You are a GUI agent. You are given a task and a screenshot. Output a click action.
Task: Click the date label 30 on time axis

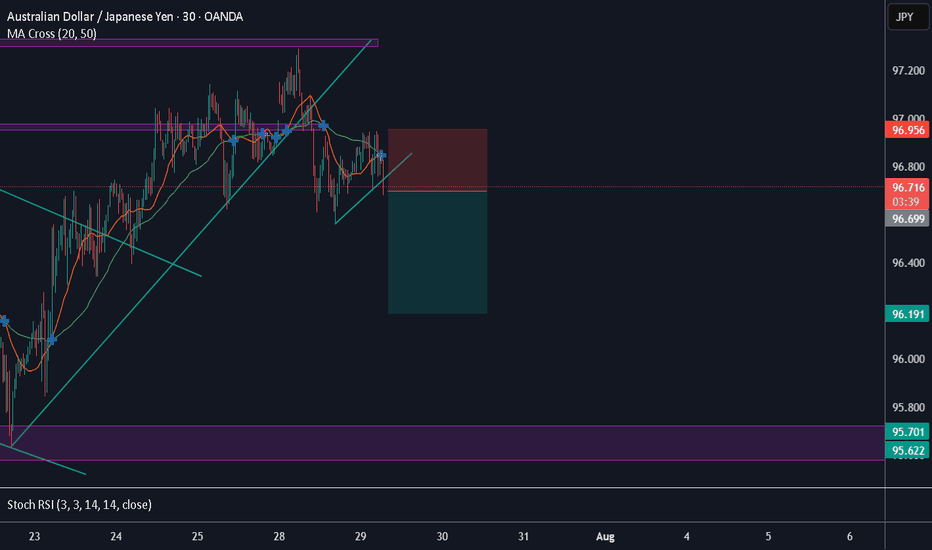(442, 536)
